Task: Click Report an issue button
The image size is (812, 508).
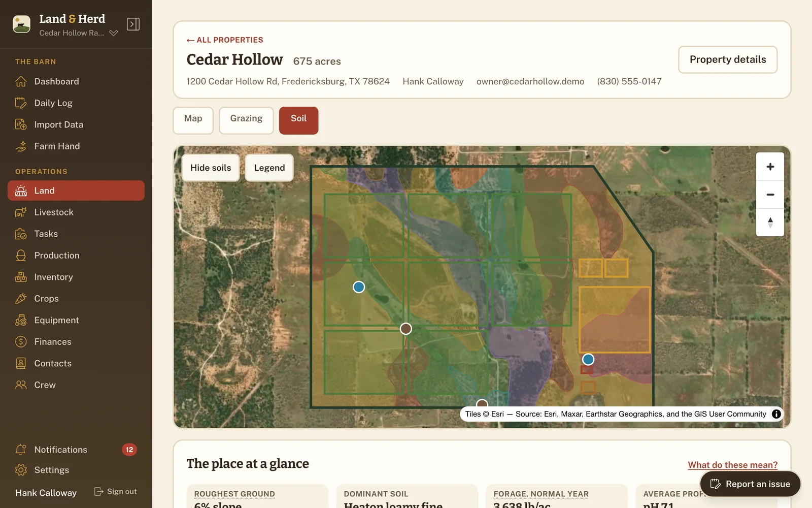Action: click(x=750, y=484)
